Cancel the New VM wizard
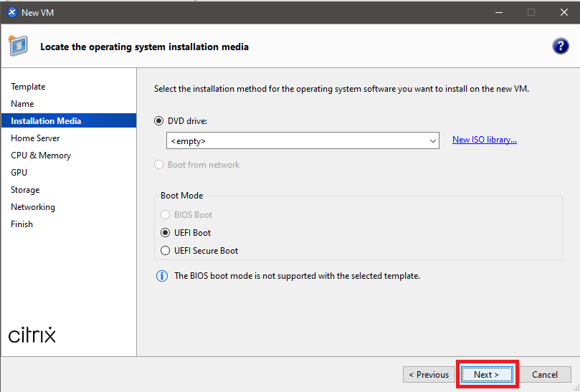This screenshot has width=580, height=392. (x=545, y=375)
